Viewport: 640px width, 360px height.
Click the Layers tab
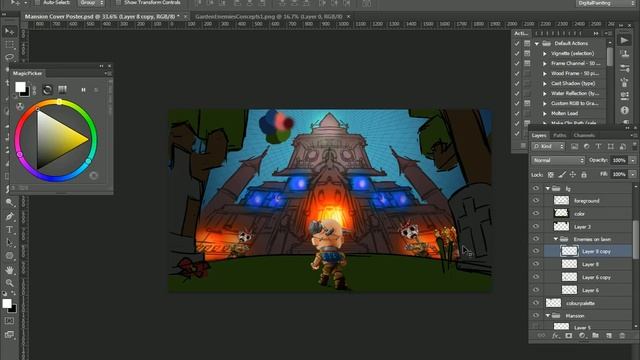tap(539, 136)
